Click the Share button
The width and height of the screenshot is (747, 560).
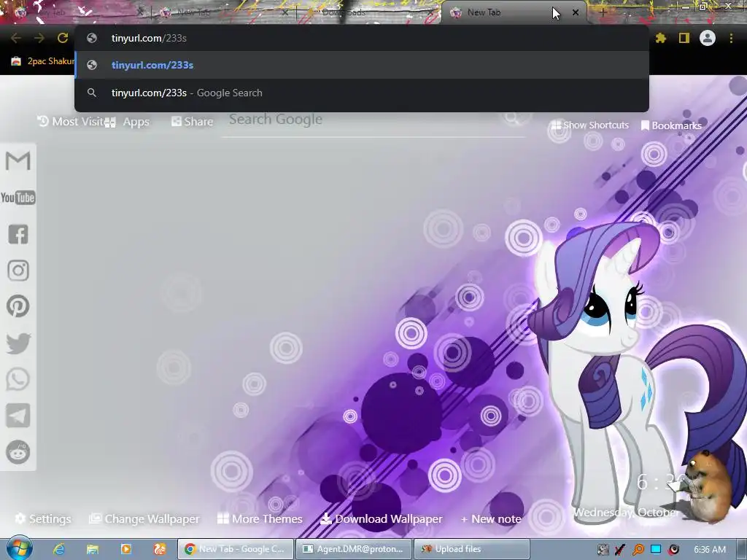(x=193, y=122)
